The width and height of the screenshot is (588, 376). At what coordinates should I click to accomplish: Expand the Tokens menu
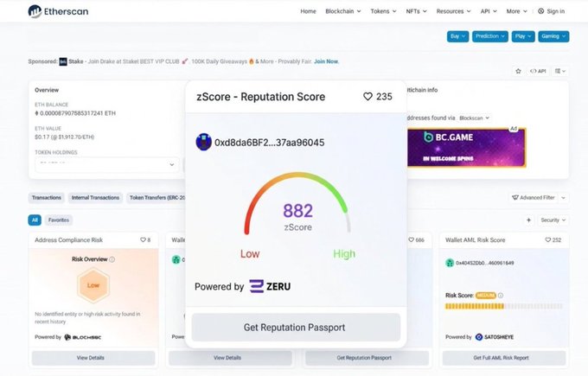click(x=383, y=11)
